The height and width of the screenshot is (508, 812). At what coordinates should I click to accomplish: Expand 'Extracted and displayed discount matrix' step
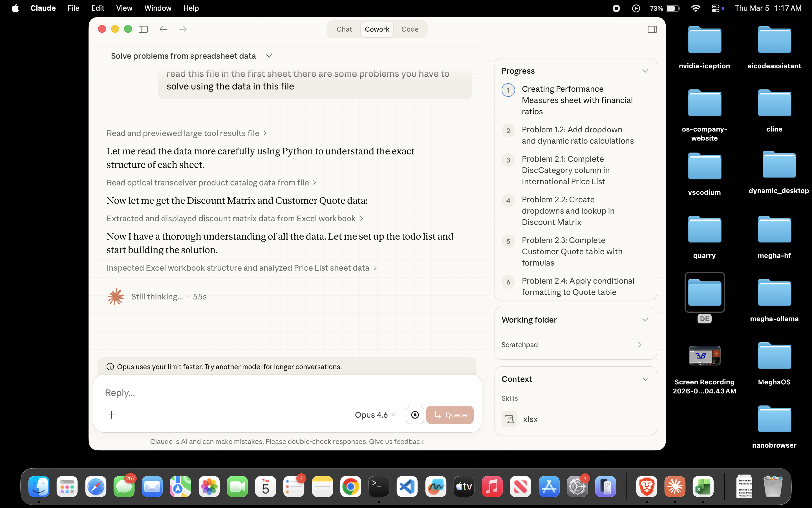(235, 219)
